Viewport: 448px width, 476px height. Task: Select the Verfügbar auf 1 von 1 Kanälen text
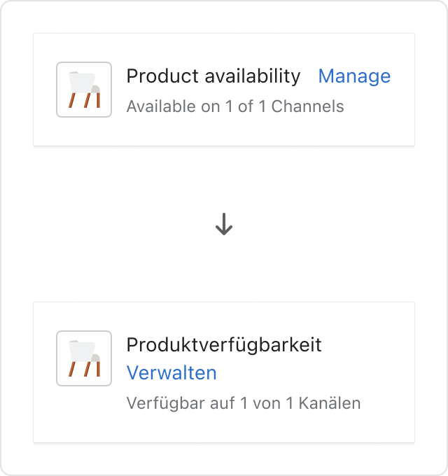click(x=244, y=403)
